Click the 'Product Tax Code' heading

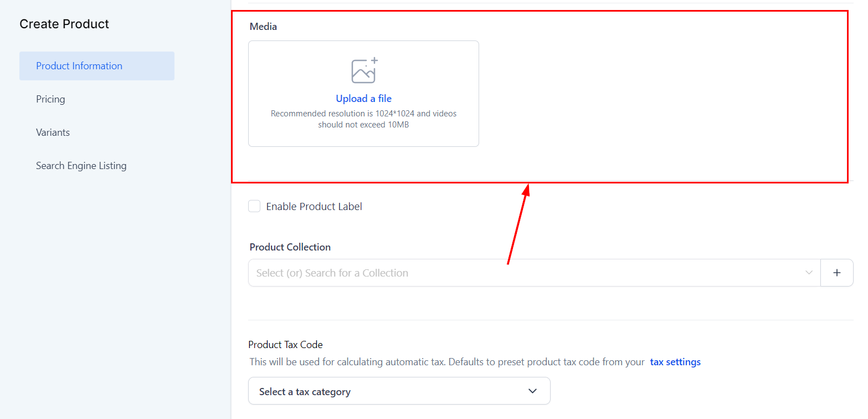click(x=285, y=345)
